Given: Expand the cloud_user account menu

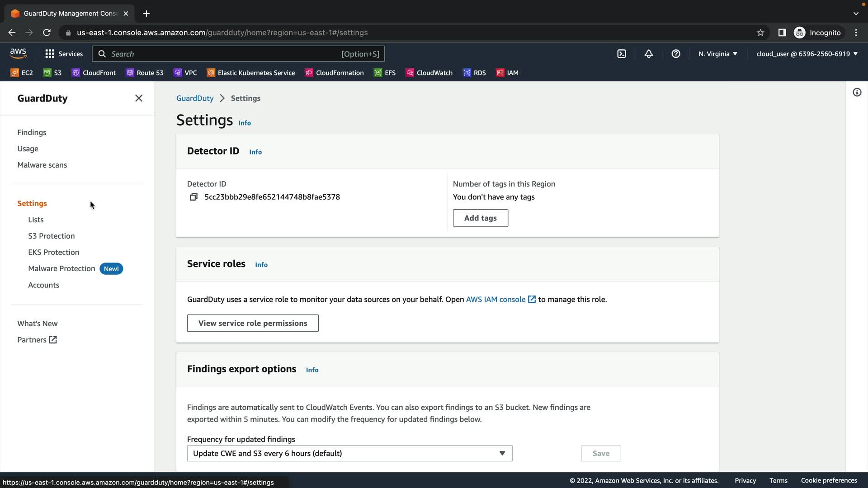Looking at the screenshot, I should click(x=807, y=54).
